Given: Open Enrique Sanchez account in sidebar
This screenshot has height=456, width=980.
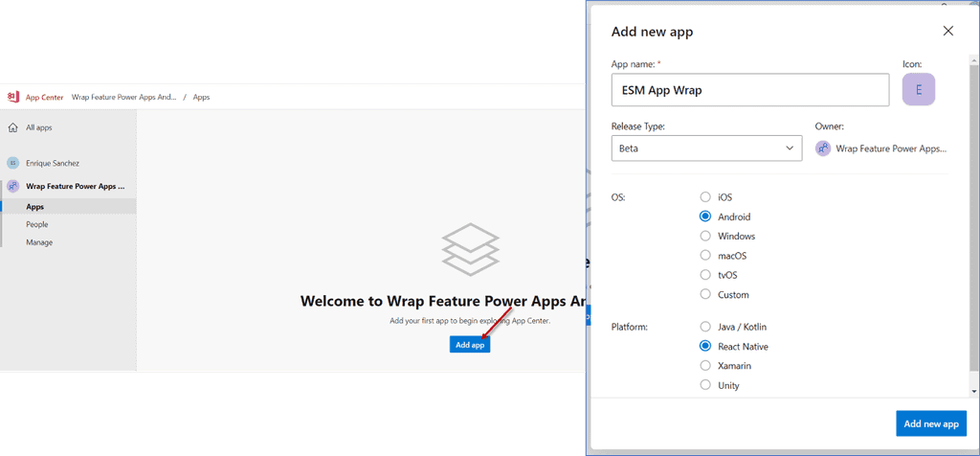Looking at the screenshot, I should tap(53, 163).
